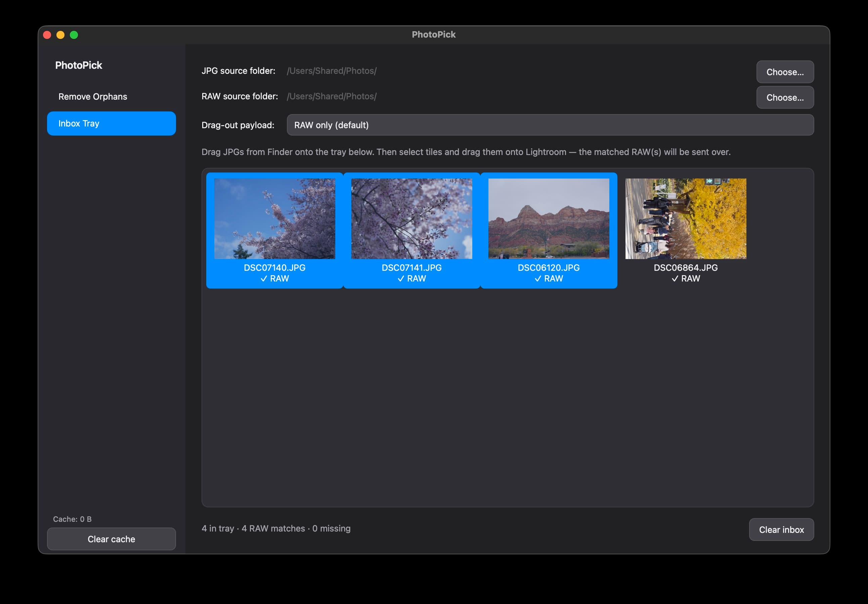Clear the inbox tray
The image size is (868, 604).
(781, 529)
